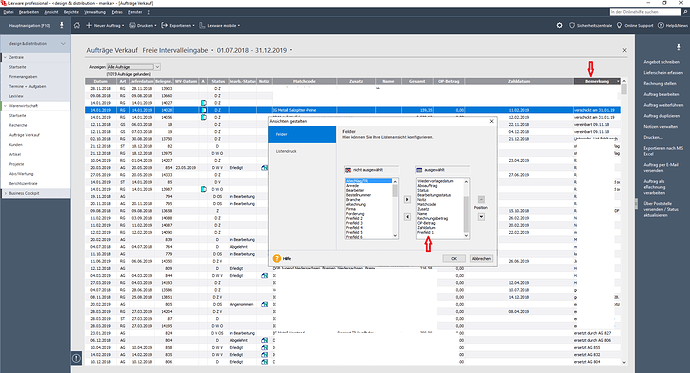Click document icon in row RG 14056
This screenshot has width=690, height=373.
coord(204,117)
